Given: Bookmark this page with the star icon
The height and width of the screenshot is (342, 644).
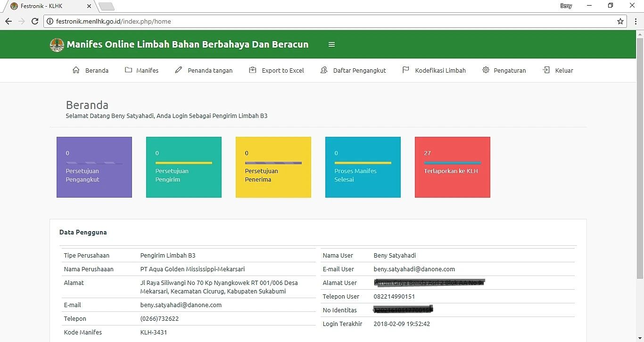Looking at the screenshot, I should point(620,21).
